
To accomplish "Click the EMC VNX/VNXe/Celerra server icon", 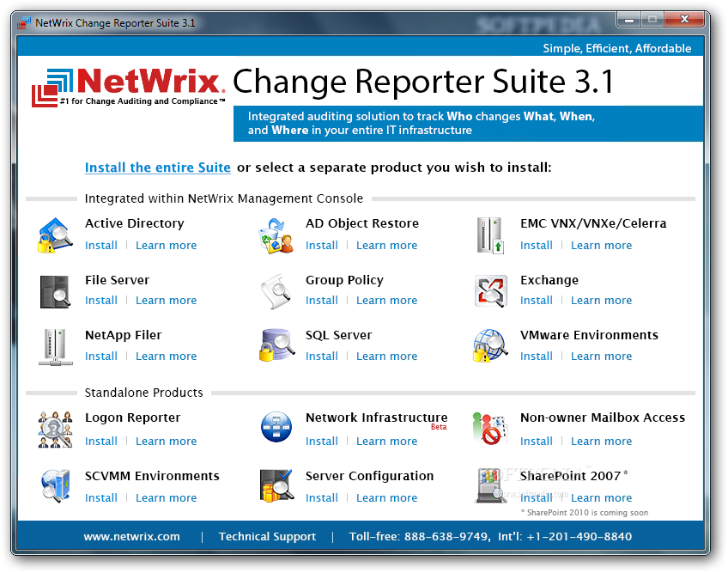I will pyautogui.click(x=491, y=235).
